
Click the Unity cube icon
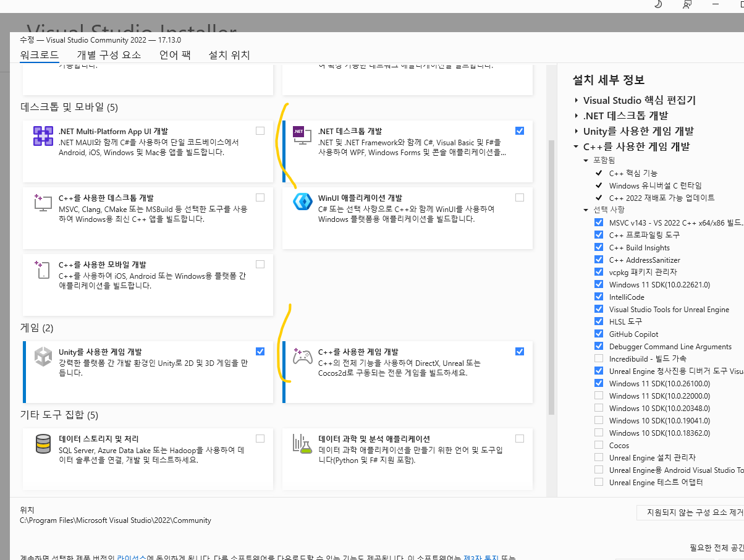coord(43,357)
